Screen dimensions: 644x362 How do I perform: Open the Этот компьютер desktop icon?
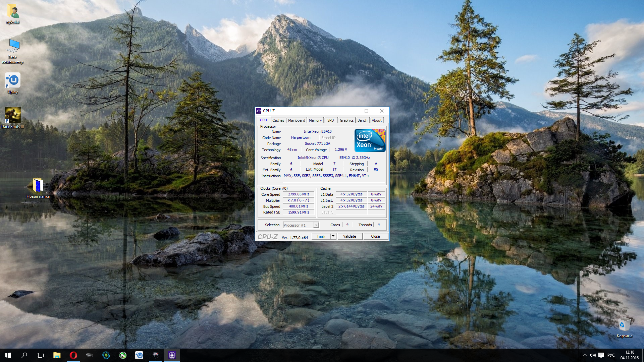click(13, 46)
